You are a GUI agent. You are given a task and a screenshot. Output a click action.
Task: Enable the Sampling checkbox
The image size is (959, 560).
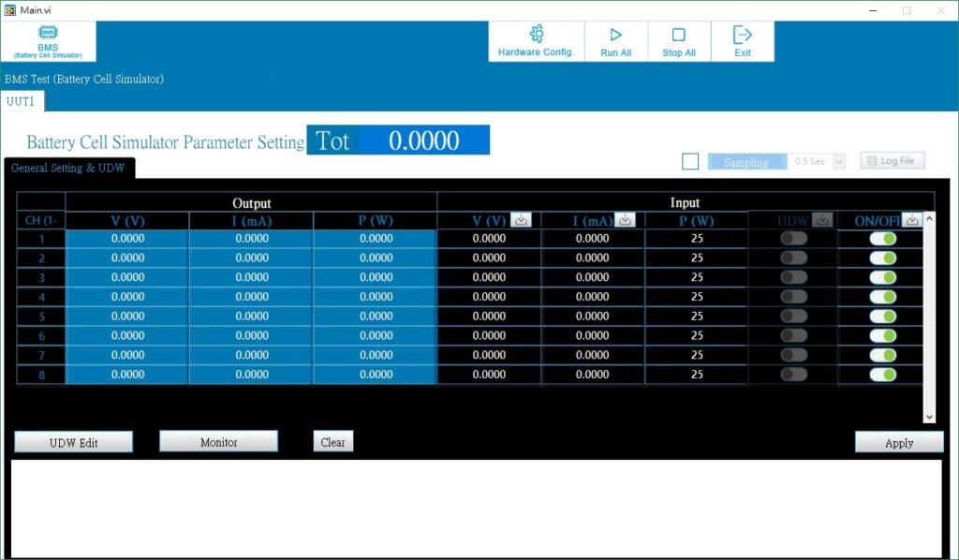pyautogui.click(x=690, y=161)
